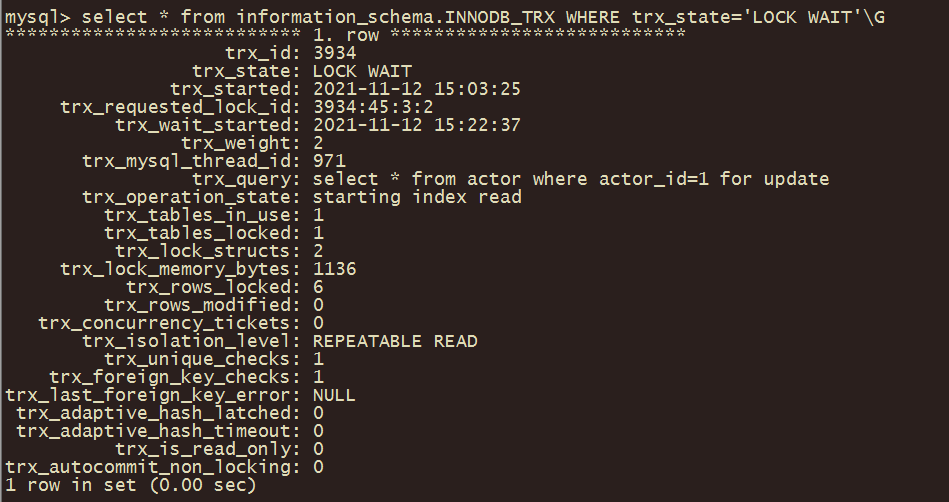Click the requested lock id 3934:45:3:2
This screenshot has width=949, height=502.
point(373,107)
